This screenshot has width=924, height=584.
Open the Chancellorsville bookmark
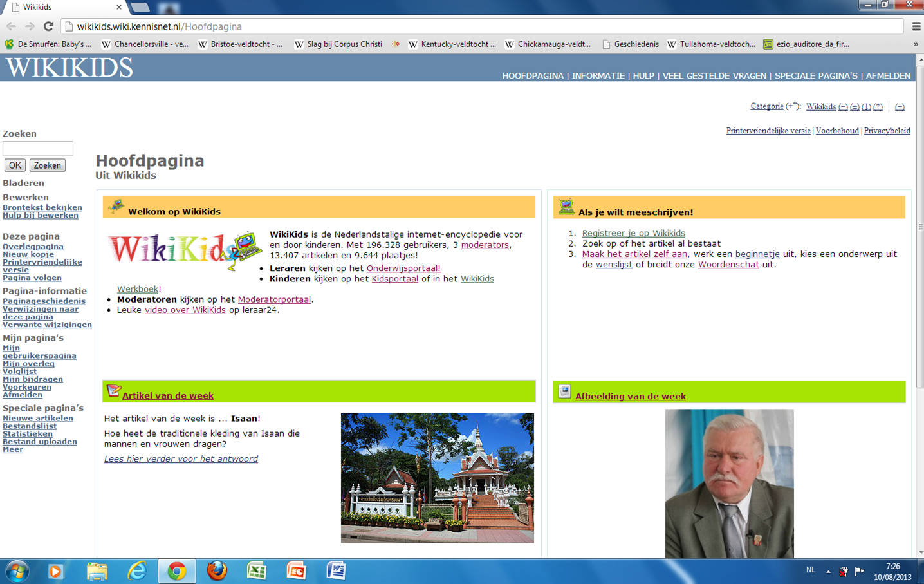[x=145, y=44]
